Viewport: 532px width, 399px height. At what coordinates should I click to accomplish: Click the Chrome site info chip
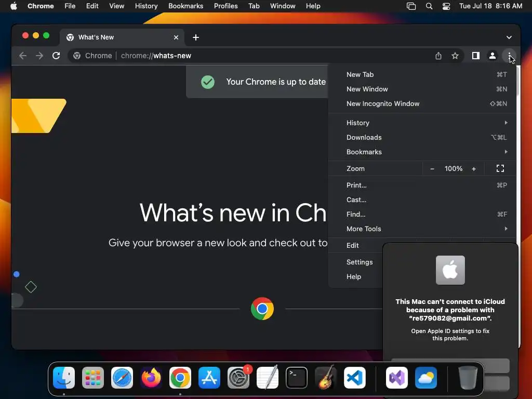pyautogui.click(x=92, y=56)
